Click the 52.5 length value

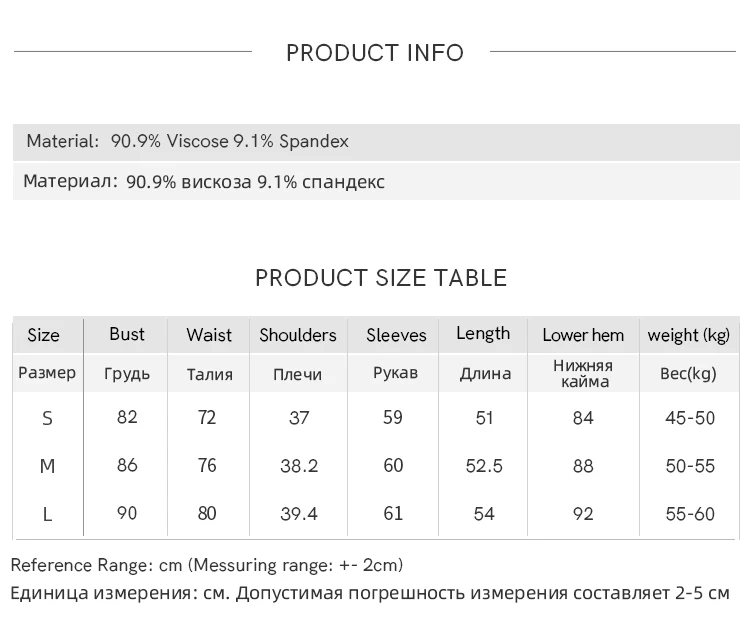pos(484,466)
